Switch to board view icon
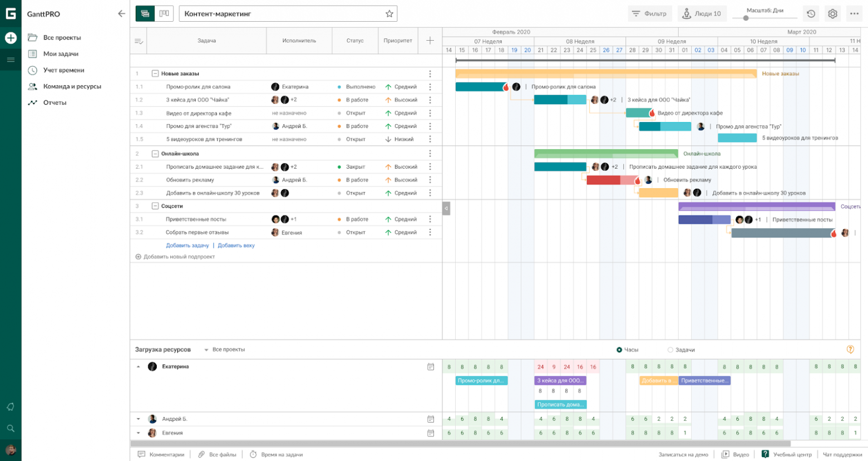The width and height of the screenshot is (868, 461). tap(164, 13)
